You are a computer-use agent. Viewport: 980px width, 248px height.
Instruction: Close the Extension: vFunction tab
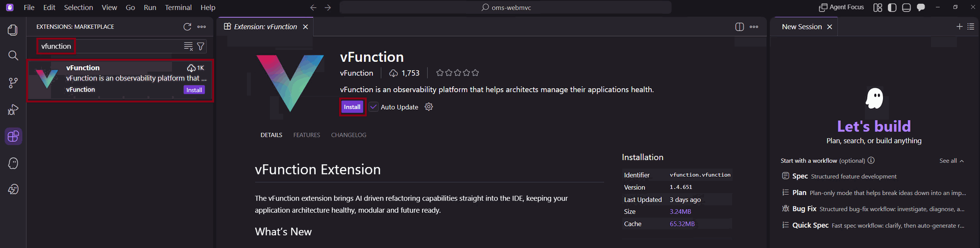coord(305,27)
